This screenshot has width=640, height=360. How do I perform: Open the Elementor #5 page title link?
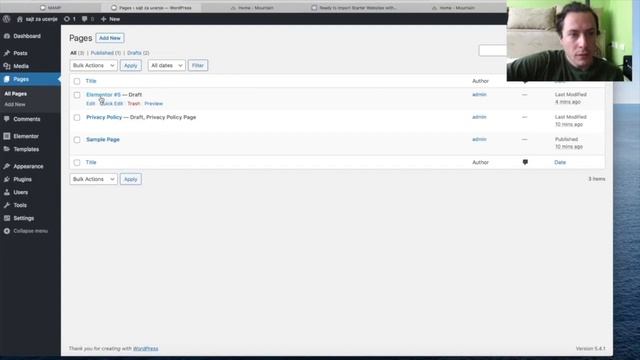tap(103, 95)
